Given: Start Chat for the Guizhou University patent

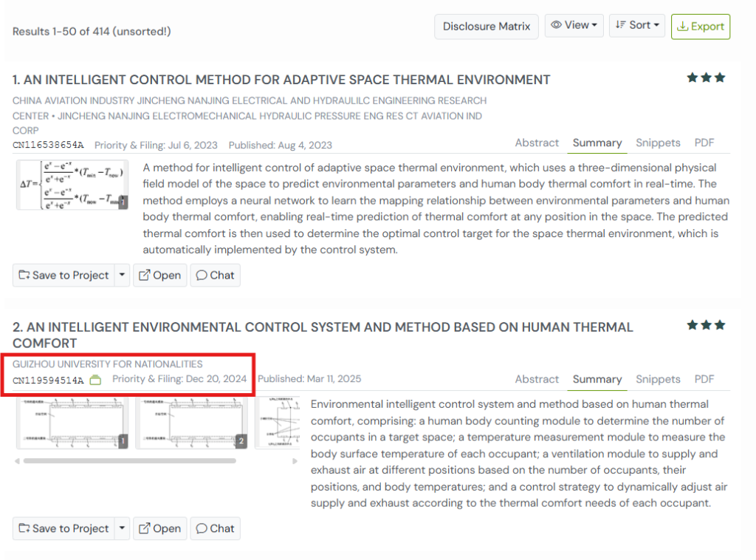Looking at the screenshot, I should [x=215, y=529].
